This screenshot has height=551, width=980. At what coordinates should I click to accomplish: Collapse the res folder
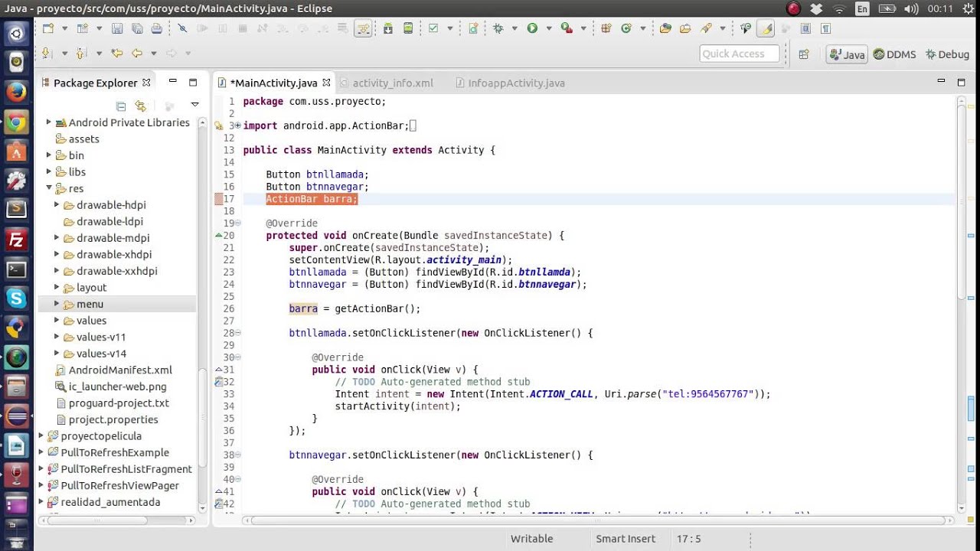pos(49,188)
